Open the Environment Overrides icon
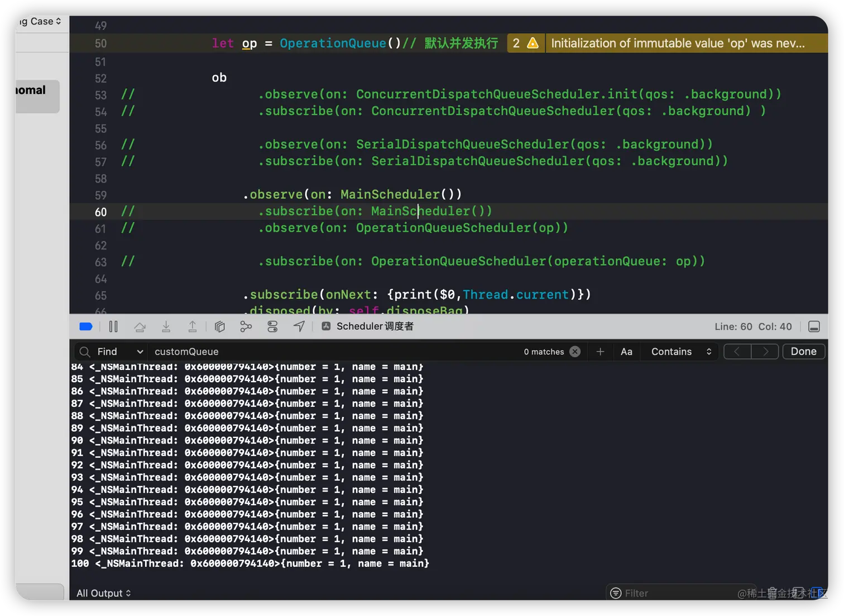The width and height of the screenshot is (844, 616). click(x=272, y=326)
